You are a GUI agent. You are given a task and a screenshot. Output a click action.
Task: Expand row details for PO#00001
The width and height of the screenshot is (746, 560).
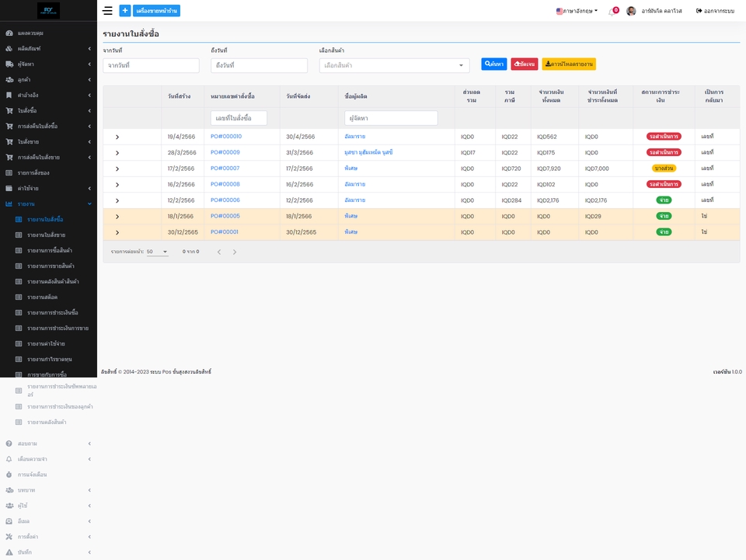click(x=117, y=232)
